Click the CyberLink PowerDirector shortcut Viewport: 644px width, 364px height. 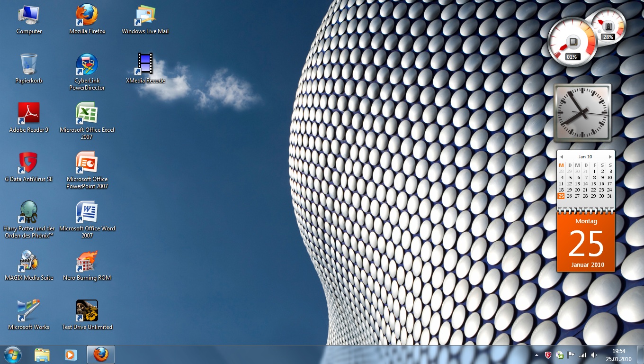click(87, 65)
